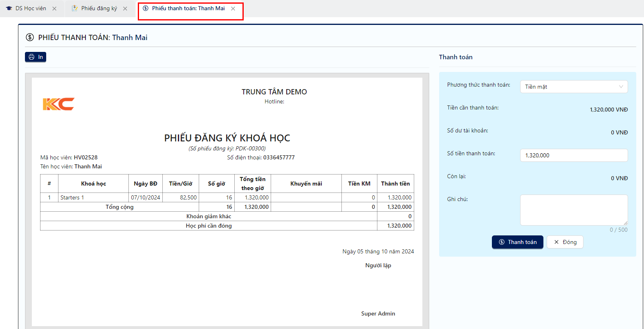Viewport: 644px width, 329px height.
Task: Click the Tổng cộng row label
Action: pyautogui.click(x=119, y=207)
